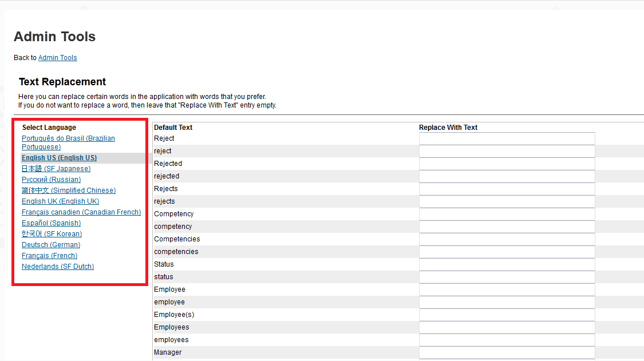
Task: Focus the replacement field for "Manager"
Action: coord(507,352)
